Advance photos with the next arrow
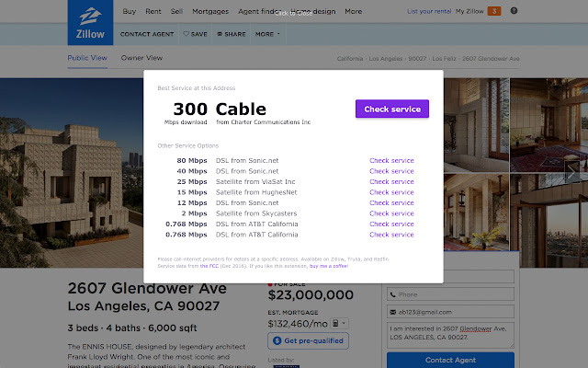The image size is (588, 368). click(571, 172)
